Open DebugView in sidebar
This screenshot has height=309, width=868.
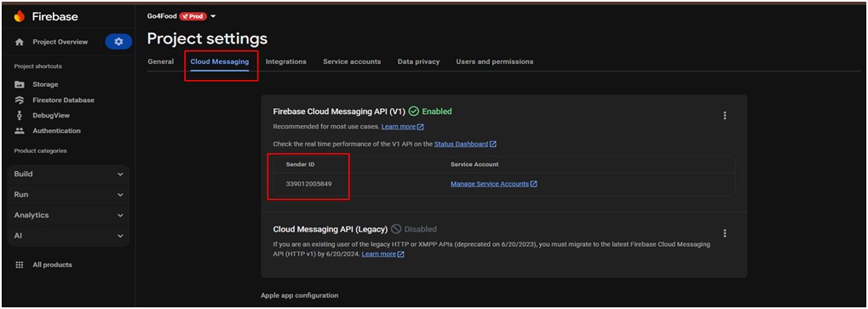tap(42, 116)
